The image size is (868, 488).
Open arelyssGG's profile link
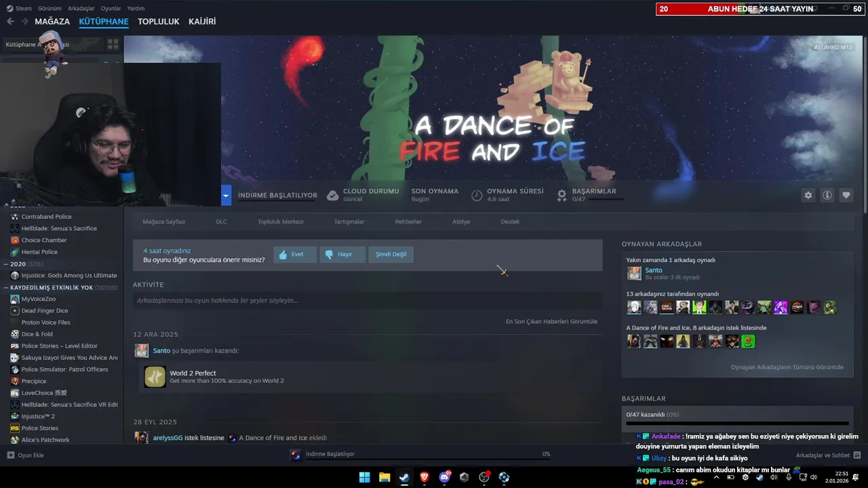tap(168, 438)
